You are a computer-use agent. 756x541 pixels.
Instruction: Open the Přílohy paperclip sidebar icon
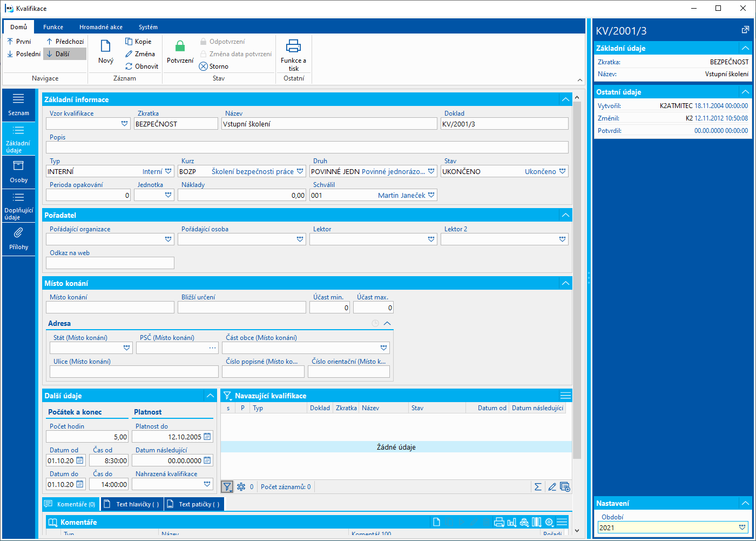18,233
